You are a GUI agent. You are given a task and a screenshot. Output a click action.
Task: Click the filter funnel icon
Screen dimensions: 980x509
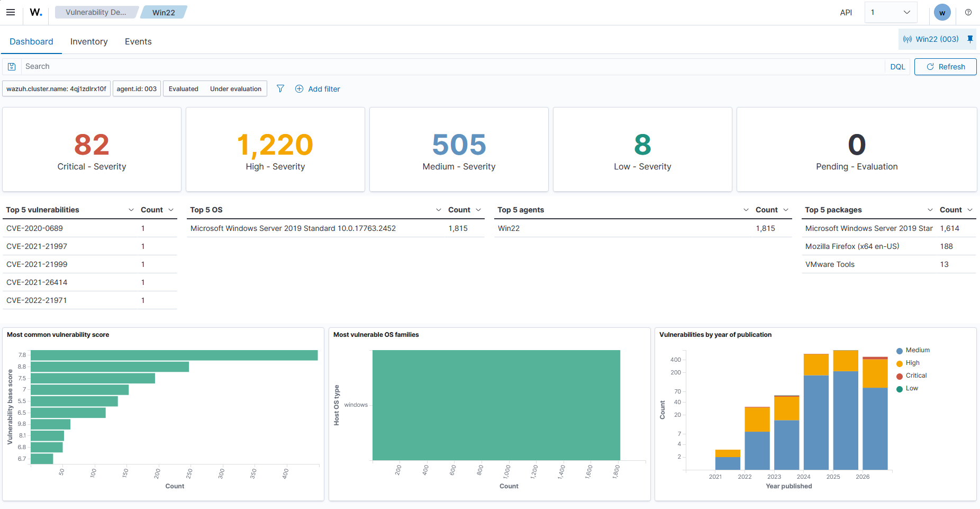280,89
